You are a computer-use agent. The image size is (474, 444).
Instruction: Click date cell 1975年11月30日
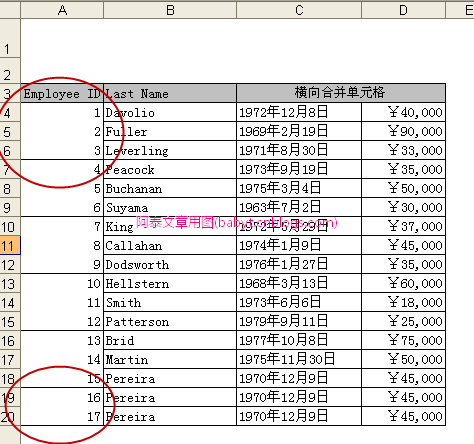coord(299,359)
